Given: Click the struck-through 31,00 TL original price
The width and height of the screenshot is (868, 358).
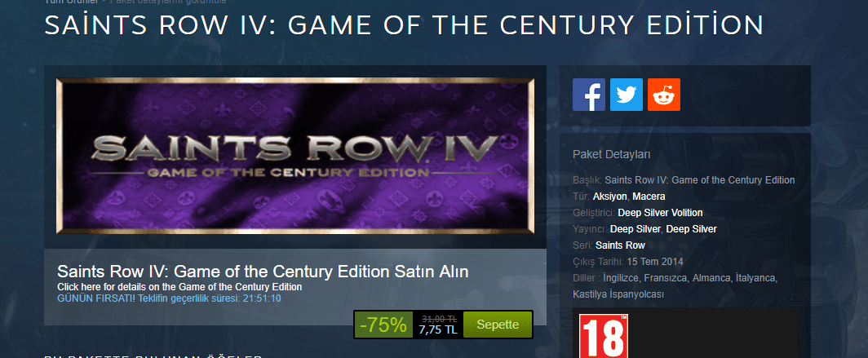Looking at the screenshot, I should (439, 319).
